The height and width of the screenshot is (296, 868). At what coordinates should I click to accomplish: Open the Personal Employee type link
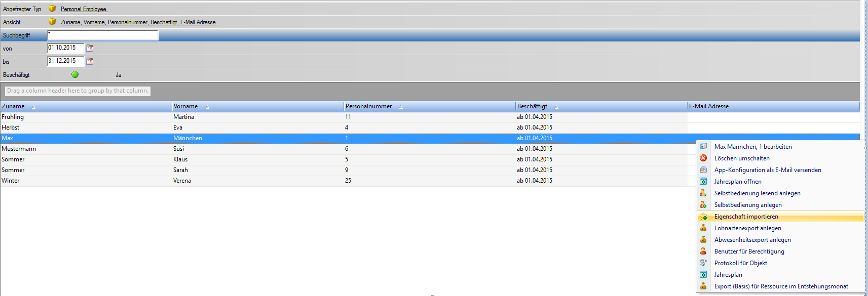point(84,9)
